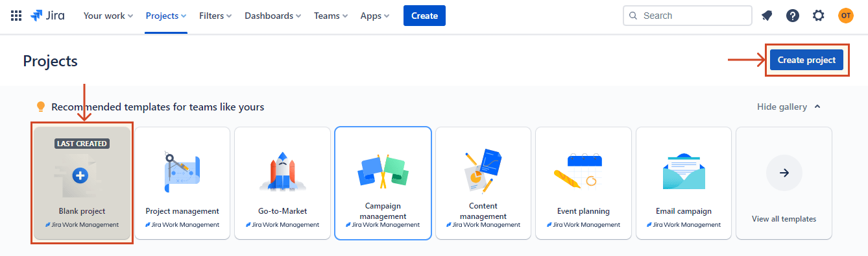This screenshot has width=868, height=256.
Task: Open the notifications bell icon
Action: pyautogui.click(x=767, y=16)
